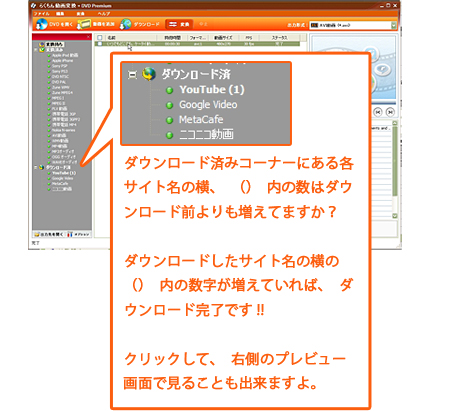Open the 出力形式 output format dropdown
449x411 pixels.
(x=393, y=25)
